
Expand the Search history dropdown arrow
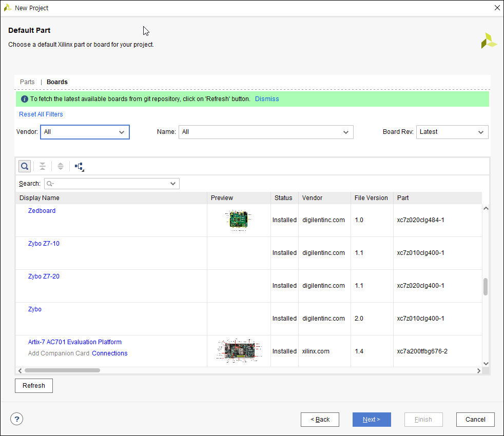click(173, 184)
